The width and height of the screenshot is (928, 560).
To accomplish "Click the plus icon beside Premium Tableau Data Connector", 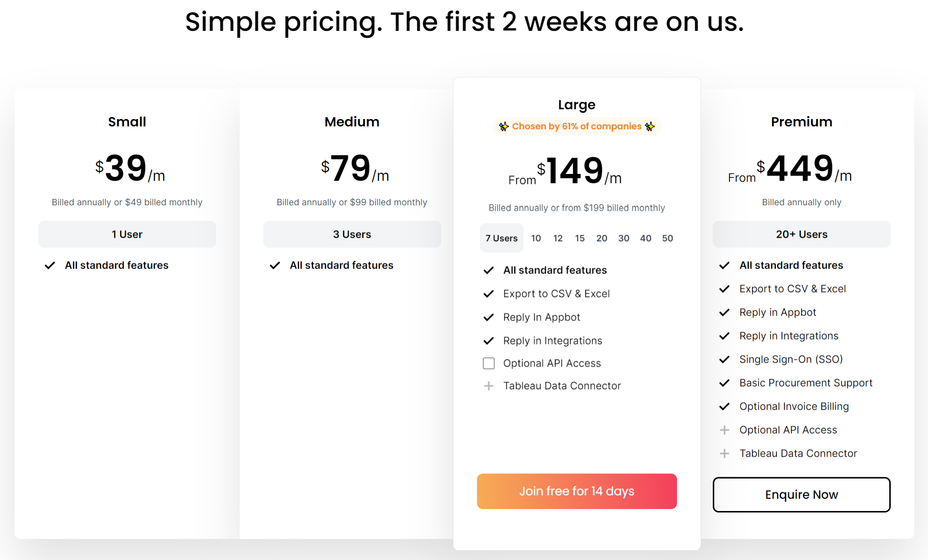I will 725,454.
